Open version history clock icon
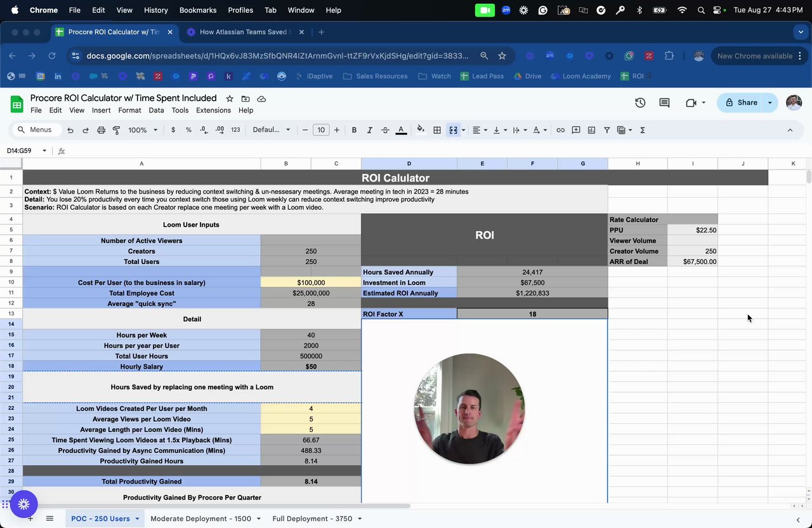The image size is (812, 528). [640, 103]
